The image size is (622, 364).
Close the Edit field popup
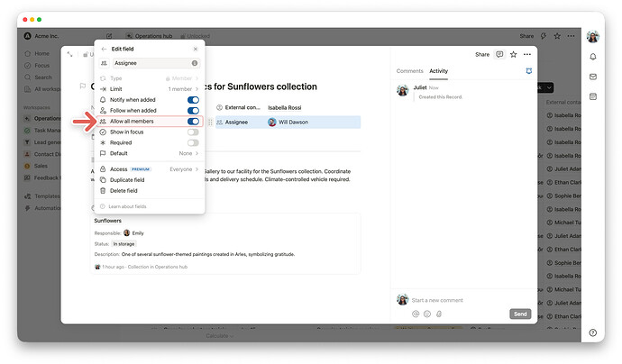pyautogui.click(x=196, y=50)
